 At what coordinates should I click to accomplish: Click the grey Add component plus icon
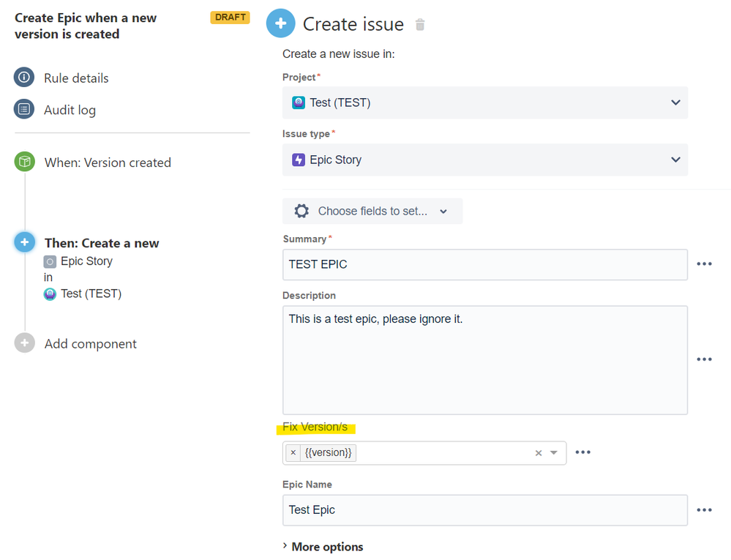pos(25,343)
